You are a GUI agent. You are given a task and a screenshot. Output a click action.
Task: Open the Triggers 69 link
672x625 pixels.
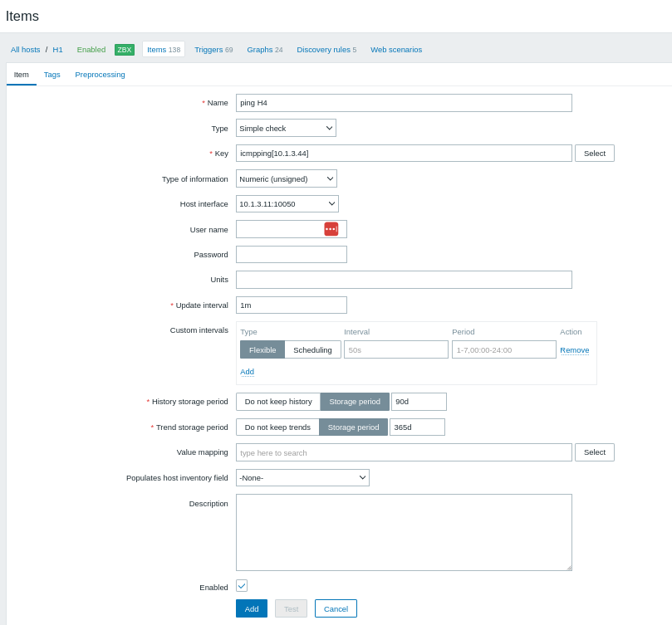213,50
